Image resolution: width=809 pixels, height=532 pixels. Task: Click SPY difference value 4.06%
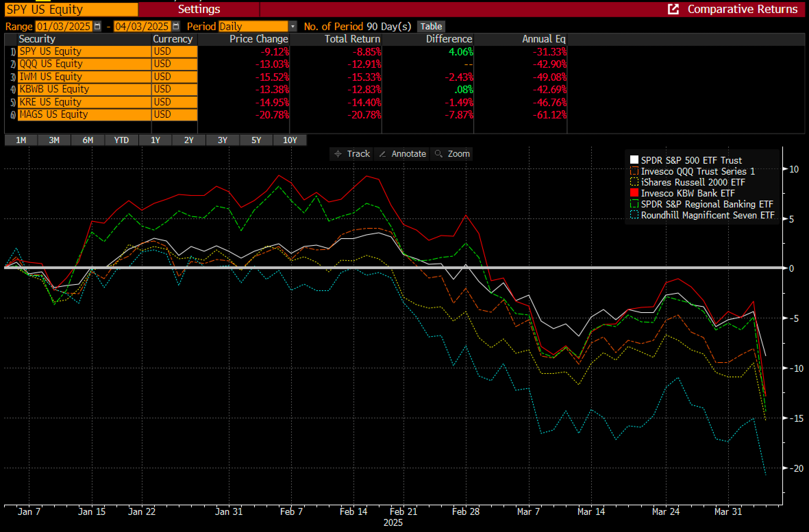tap(461, 52)
